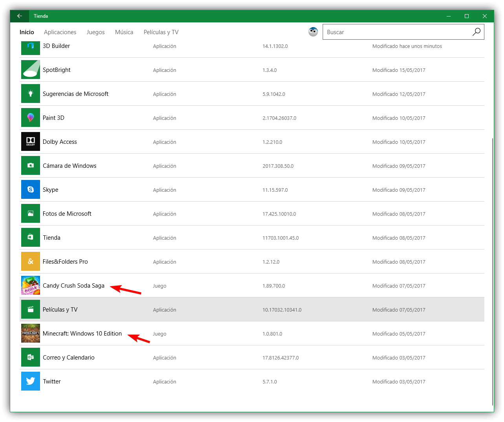Select the Tienda app name in list
This screenshot has width=504, height=422.
tap(51, 238)
